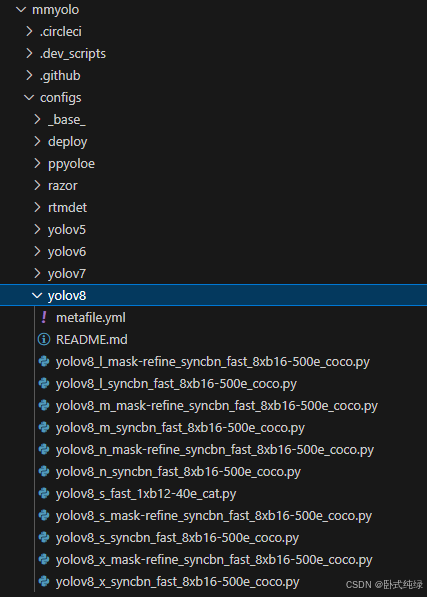The width and height of the screenshot is (427, 597).
Task: Select the rtmdet folder name
Action: [67, 208]
